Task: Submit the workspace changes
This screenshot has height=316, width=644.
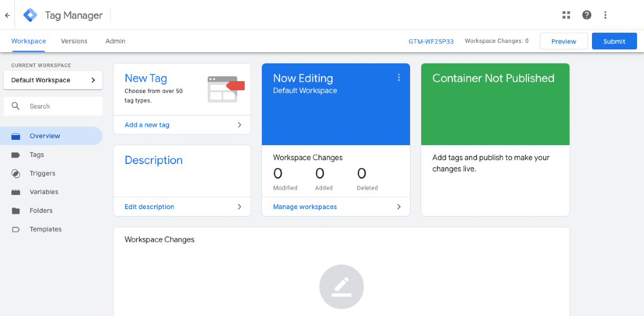Action: click(x=614, y=41)
